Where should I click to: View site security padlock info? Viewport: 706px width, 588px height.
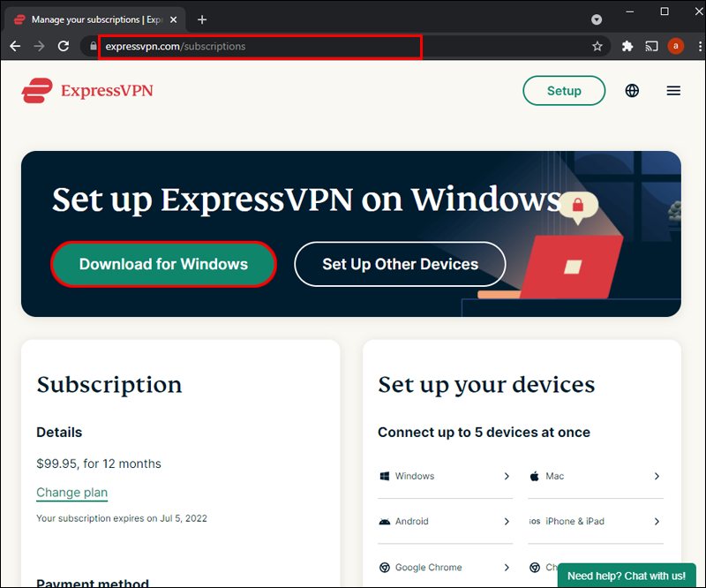[94, 46]
